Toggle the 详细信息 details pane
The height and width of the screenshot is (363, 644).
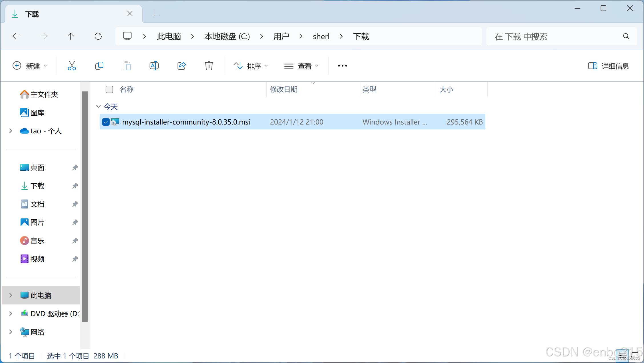[608, 66]
